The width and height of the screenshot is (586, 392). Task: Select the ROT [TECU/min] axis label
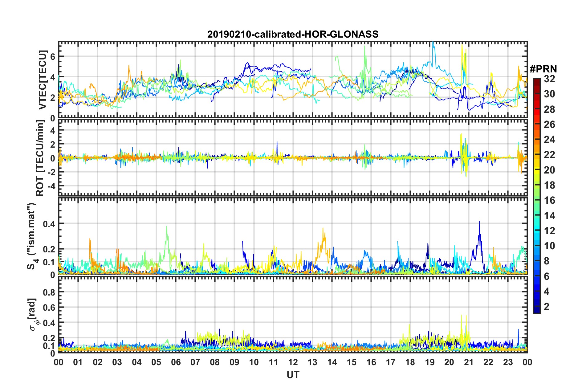pos(40,158)
